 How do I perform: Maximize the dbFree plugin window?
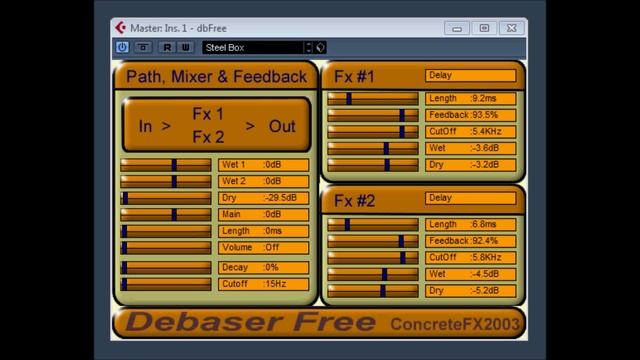tap(484, 28)
